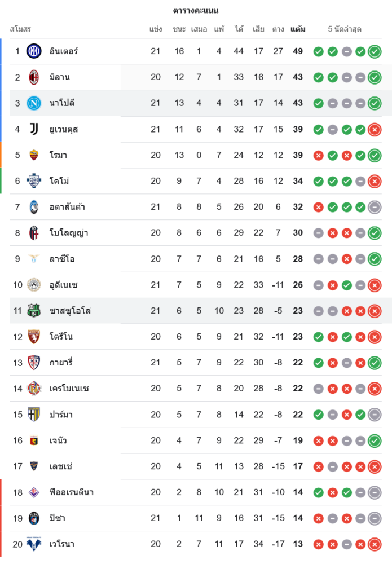Click the Inter club crest
Viewport: 392px width, 564px height.
(x=34, y=51)
